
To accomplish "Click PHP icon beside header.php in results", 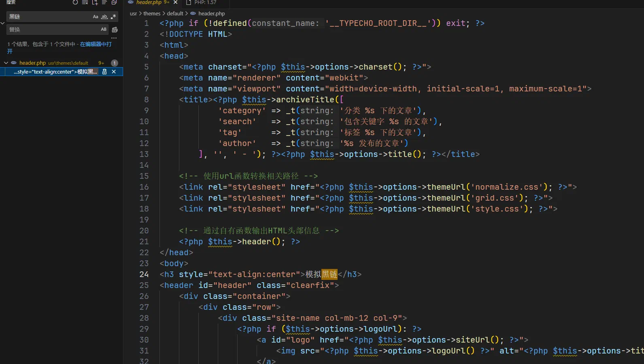I will click(14, 63).
